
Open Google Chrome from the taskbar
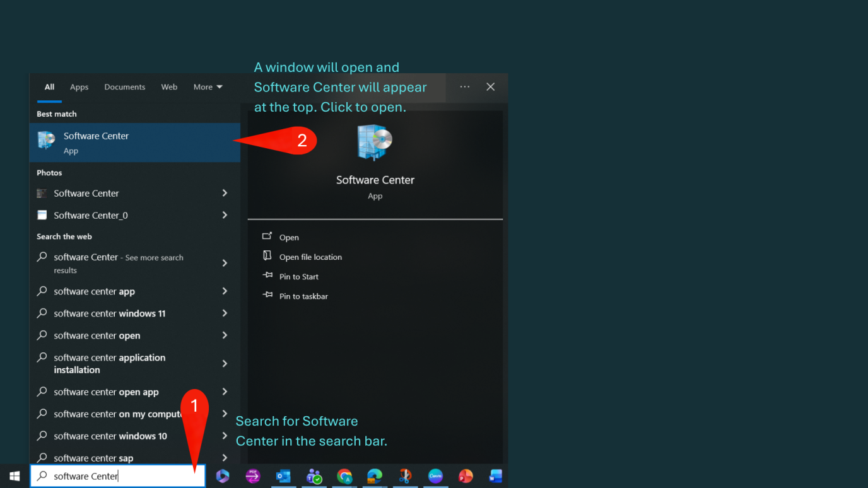click(344, 476)
